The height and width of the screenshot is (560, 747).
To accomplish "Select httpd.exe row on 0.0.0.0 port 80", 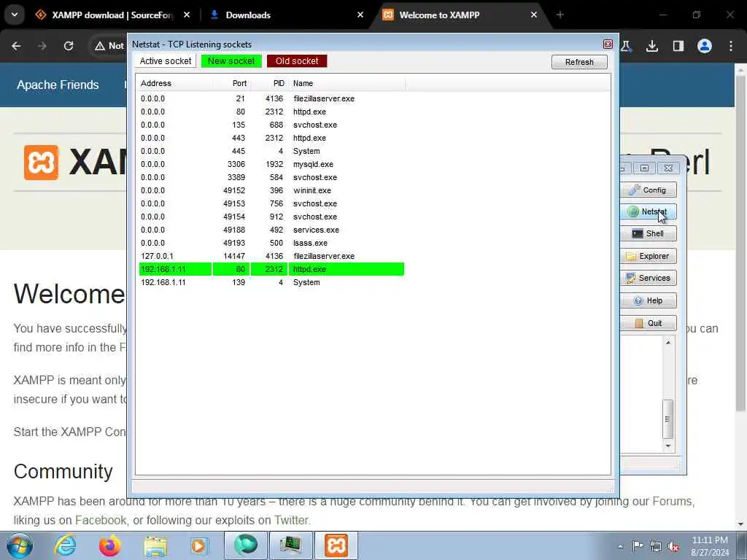I will click(271, 112).
